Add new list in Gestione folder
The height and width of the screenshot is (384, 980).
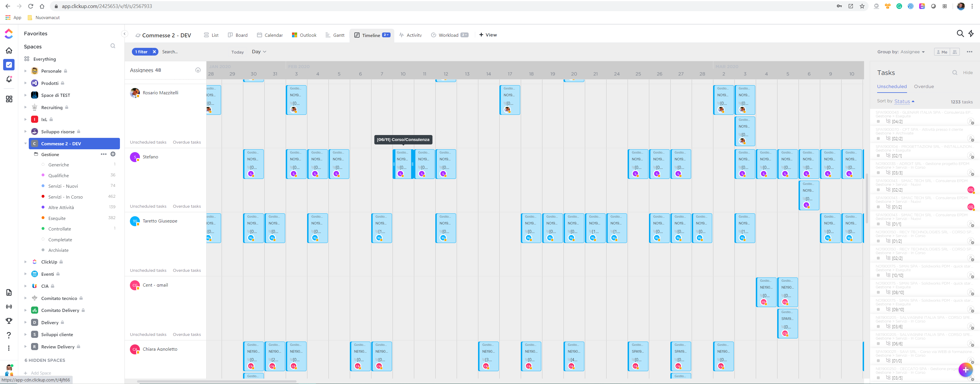tap(113, 154)
